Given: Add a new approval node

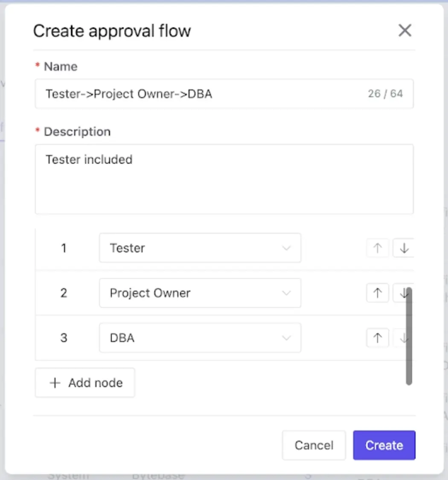Looking at the screenshot, I should (x=84, y=382).
